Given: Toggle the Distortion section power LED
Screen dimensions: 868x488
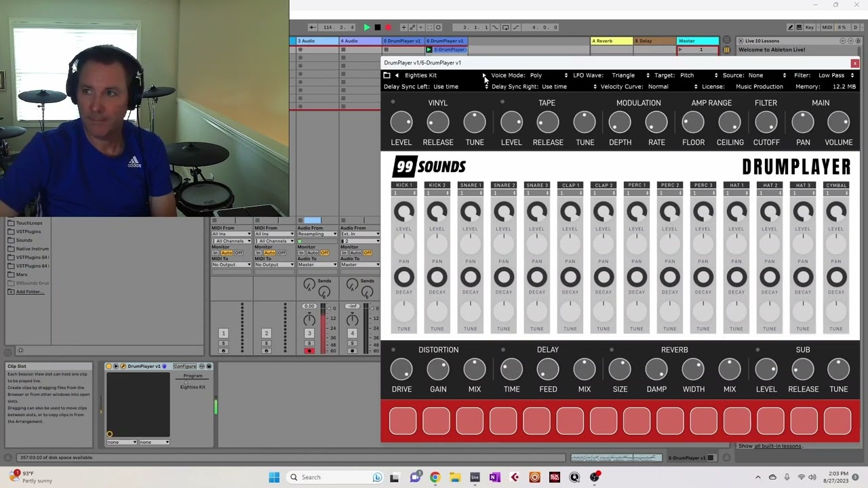Looking at the screenshot, I should 393,350.
